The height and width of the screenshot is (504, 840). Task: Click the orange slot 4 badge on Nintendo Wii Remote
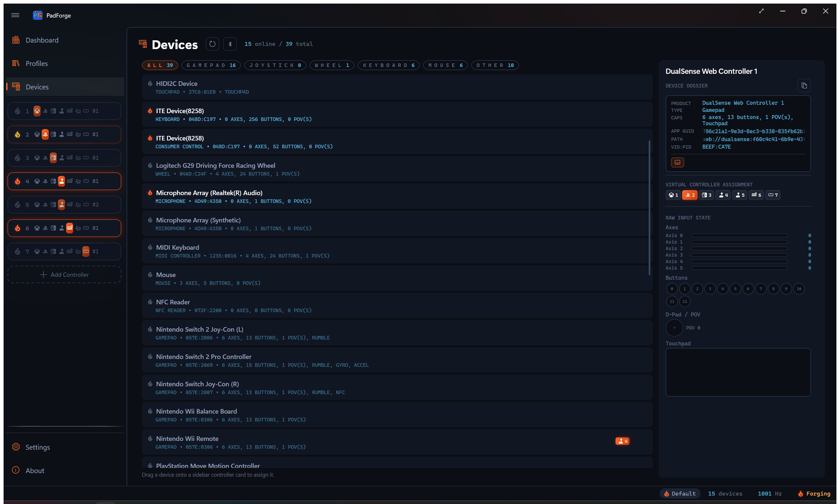pyautogui.click(x=623, y=441)
